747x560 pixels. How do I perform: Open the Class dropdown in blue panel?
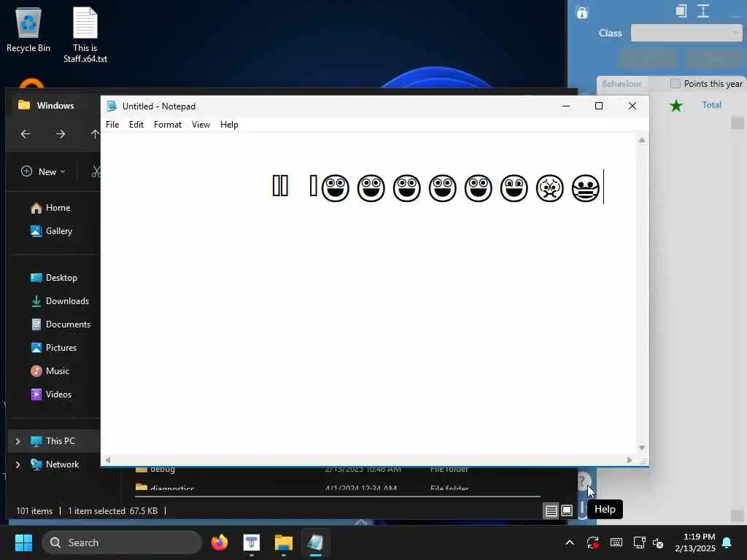pyautogui.click(x=686, y=34)
